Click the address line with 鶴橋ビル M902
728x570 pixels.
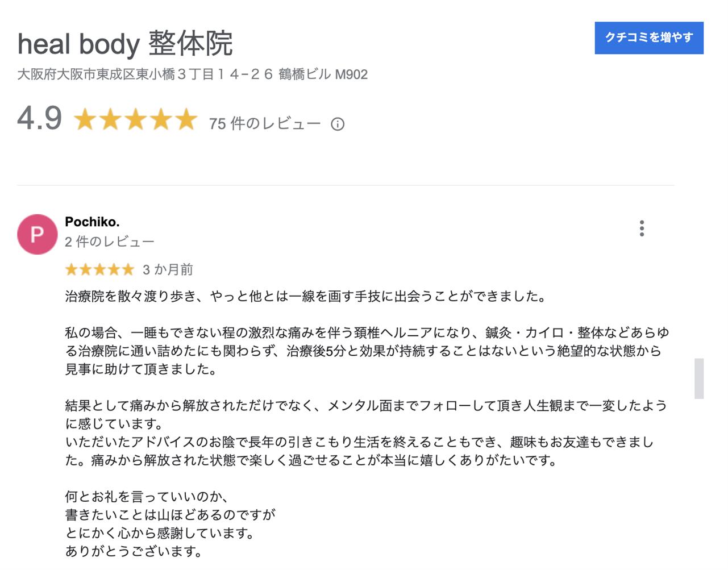[192, 74]
